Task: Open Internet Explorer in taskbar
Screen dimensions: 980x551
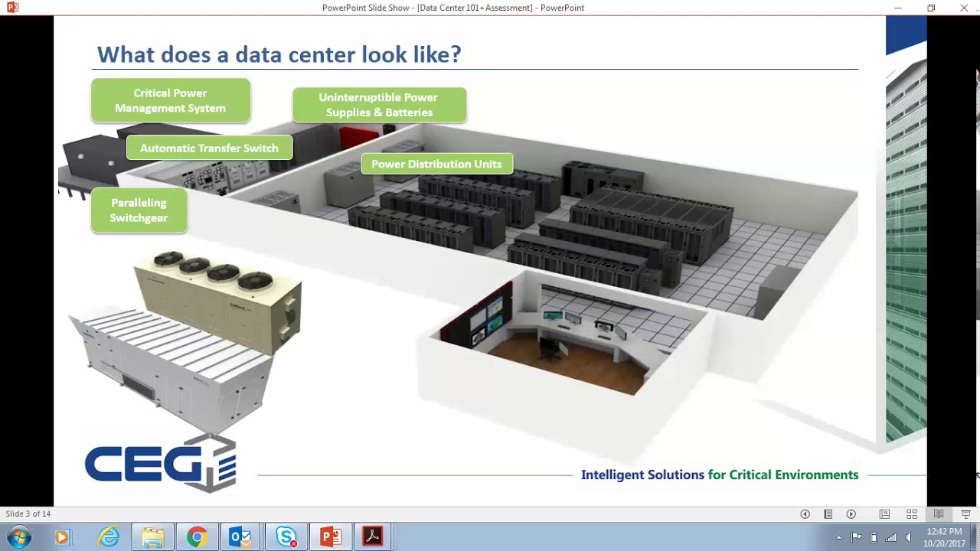Action: click(109, 537)
